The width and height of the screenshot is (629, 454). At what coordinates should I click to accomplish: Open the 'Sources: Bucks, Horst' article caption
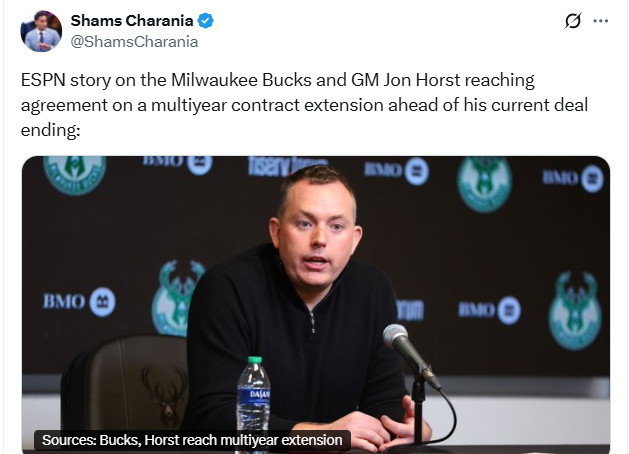coord(192,440)
